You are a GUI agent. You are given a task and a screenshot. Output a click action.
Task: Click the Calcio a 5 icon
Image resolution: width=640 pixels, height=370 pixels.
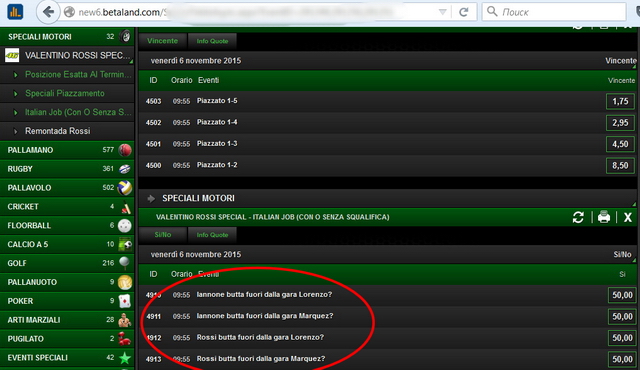coord(125,244)
